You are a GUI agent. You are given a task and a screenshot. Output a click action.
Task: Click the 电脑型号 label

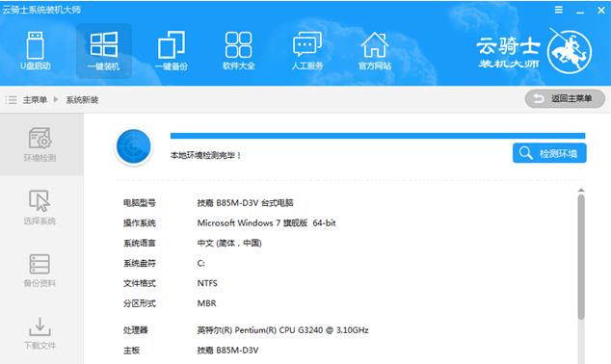(x=139, y=203)
